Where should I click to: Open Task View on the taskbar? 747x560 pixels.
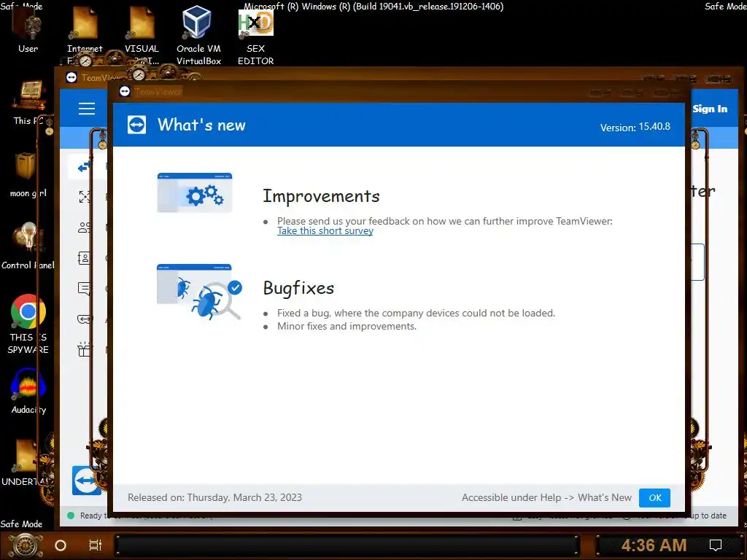tap(96, 545)
